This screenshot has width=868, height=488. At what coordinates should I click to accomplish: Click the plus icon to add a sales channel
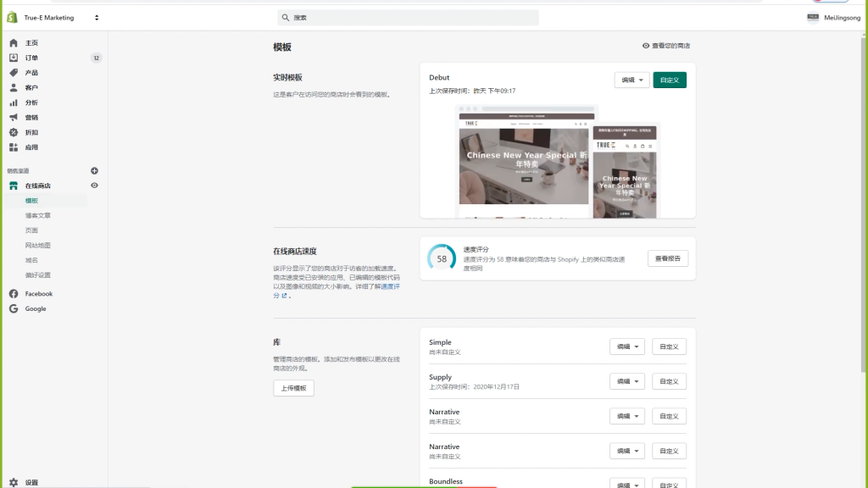(x=94, y=170)
